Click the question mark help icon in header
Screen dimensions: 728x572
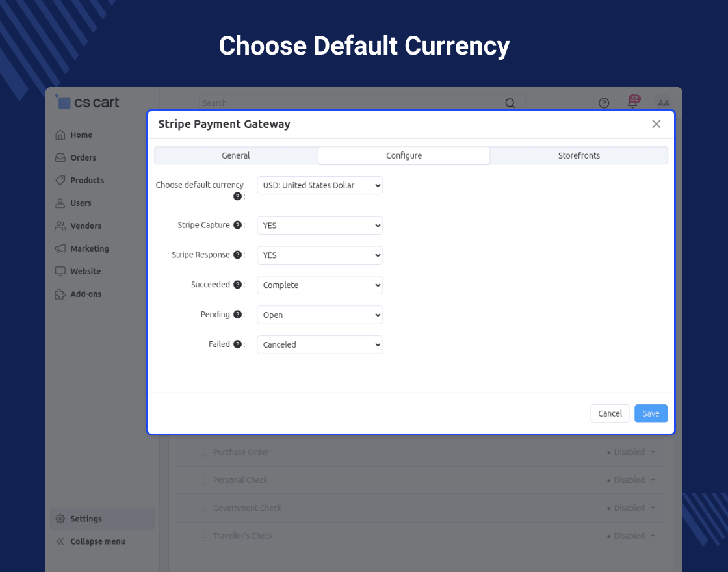(x=604, y=103)
